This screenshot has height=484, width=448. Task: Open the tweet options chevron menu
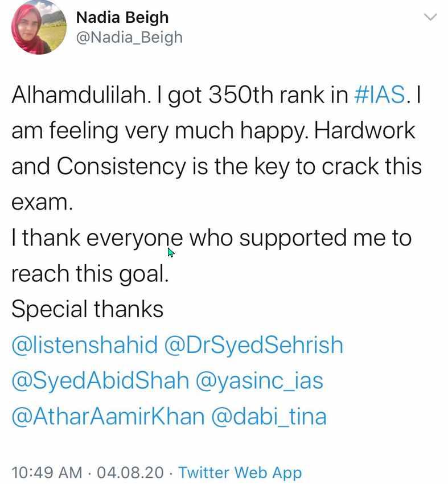431,17
